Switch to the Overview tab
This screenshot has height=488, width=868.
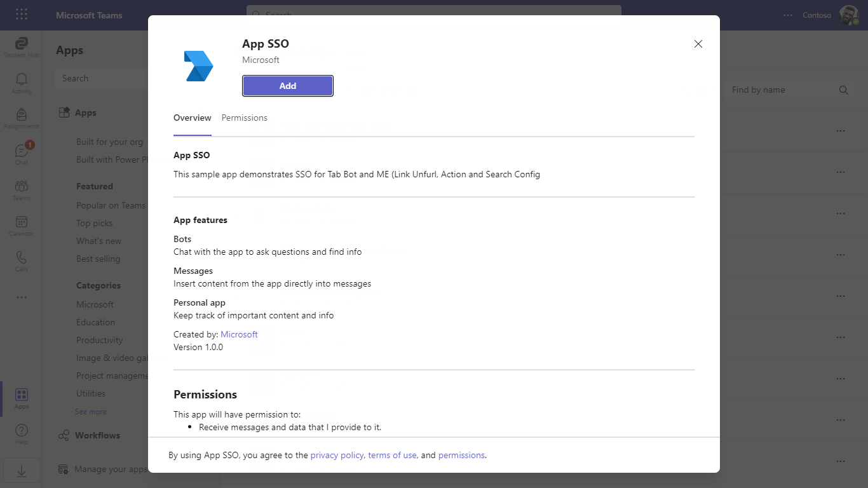point(193,118)
